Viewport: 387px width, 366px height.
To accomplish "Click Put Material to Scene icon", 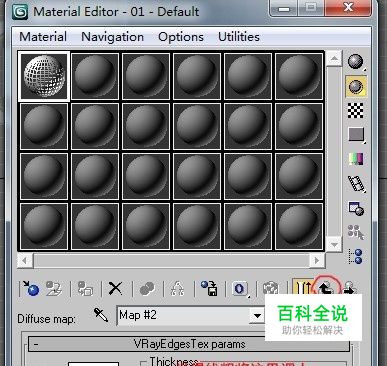I will (x=54, y=288).
